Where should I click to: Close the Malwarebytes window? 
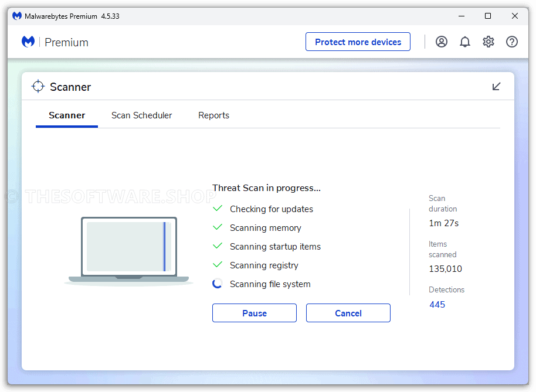514,16
